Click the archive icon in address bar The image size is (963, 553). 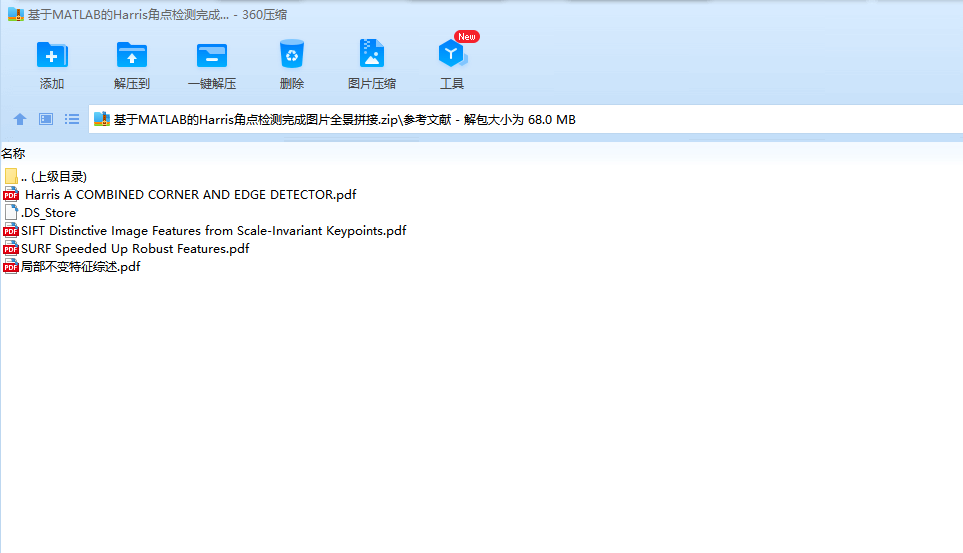(x=102, y=119)
